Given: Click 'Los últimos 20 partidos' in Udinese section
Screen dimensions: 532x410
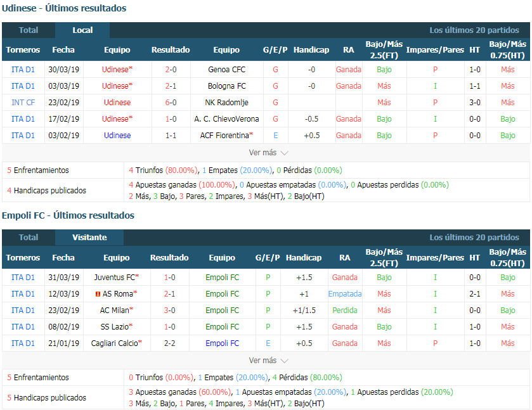Looking at the screenshot, I should 474,30.
